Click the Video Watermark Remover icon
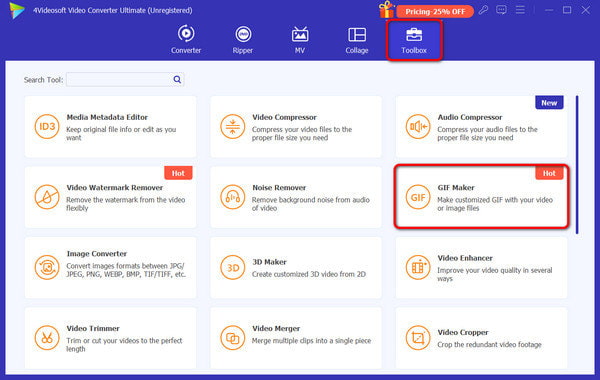Image resolution: width=600 pixels, height=380 pixels. pyautogui.click(x=47, y=197)
